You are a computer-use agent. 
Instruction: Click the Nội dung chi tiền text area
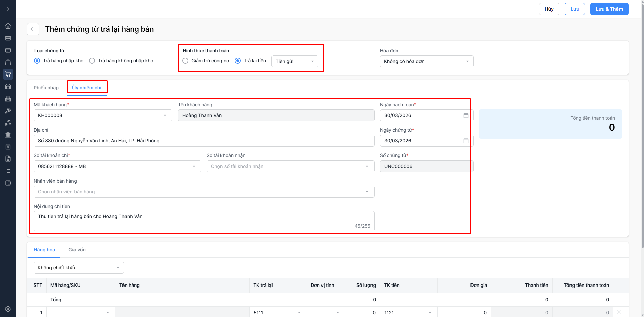pyautogui.click(x=204, y=221)
